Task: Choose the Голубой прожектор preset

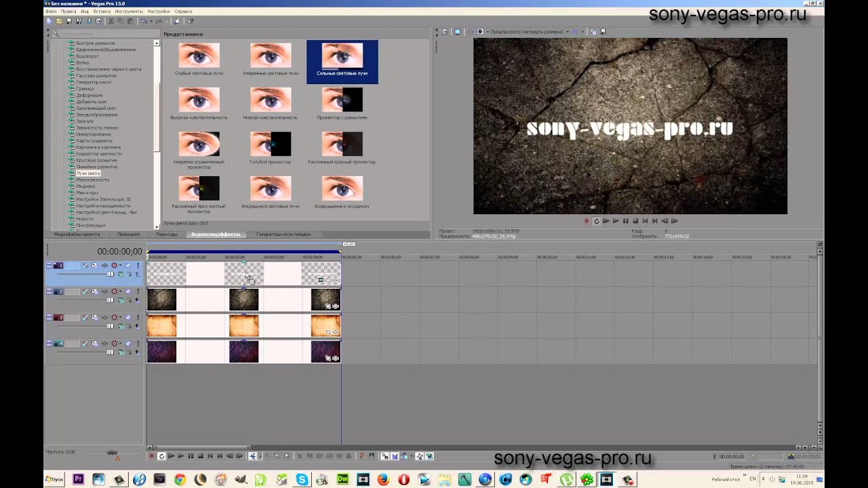Action: point(270,148)
